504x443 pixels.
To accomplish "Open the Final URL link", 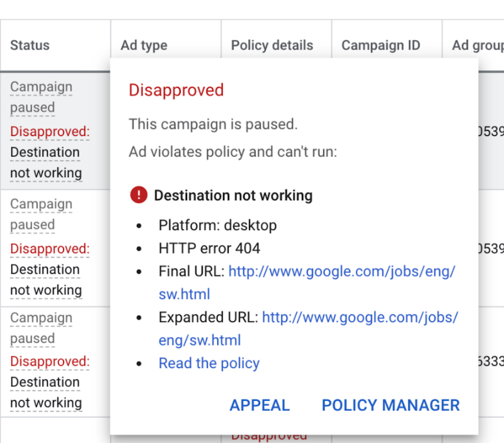I will pyautogui.click(x=307, y=282).
